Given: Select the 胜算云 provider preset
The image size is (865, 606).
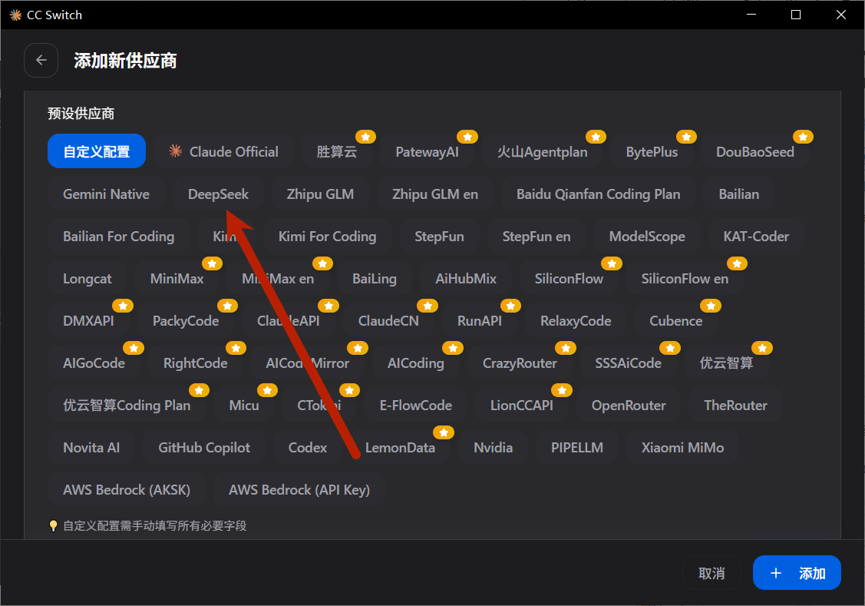Looking at the screenshot, I should coord(337,151).
